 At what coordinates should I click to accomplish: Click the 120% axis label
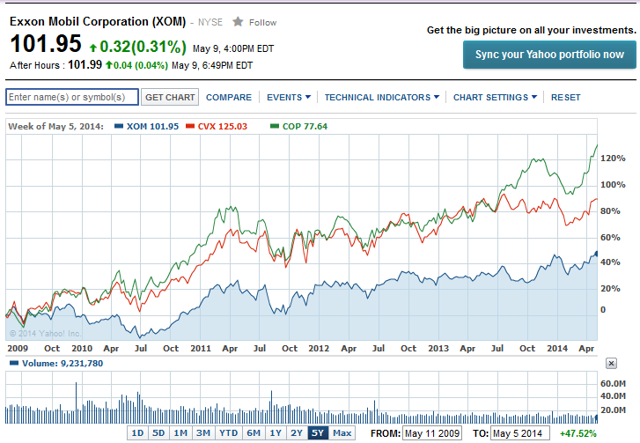click(613, 158)
